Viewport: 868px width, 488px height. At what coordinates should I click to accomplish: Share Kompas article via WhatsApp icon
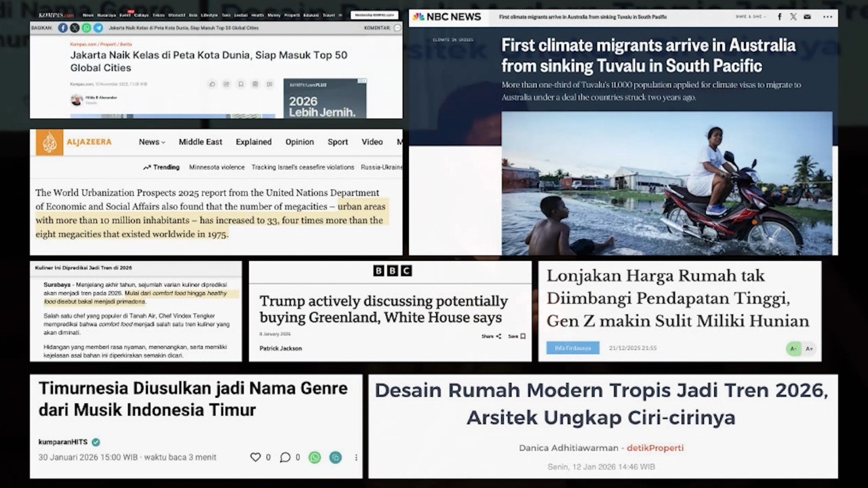pyautogui.click(x=86, y=28)
